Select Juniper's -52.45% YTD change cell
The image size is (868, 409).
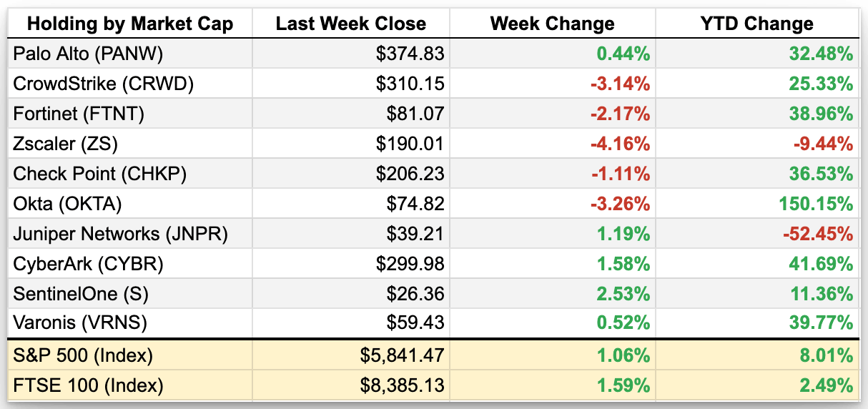point(818,234)
